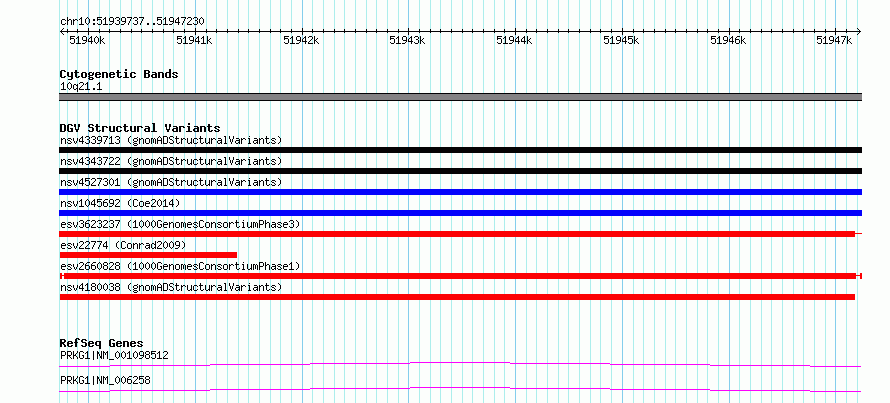Click the 51942k ruler tick label
This screenshot has width=890, height=403.
click(x=301, y=40)
